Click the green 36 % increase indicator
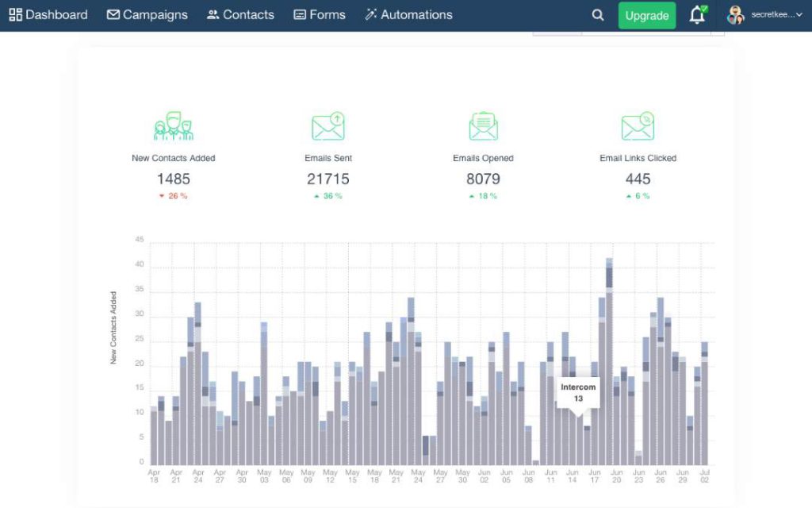The height and width of the screenshot is (508, 812). (x=328, y=196)
